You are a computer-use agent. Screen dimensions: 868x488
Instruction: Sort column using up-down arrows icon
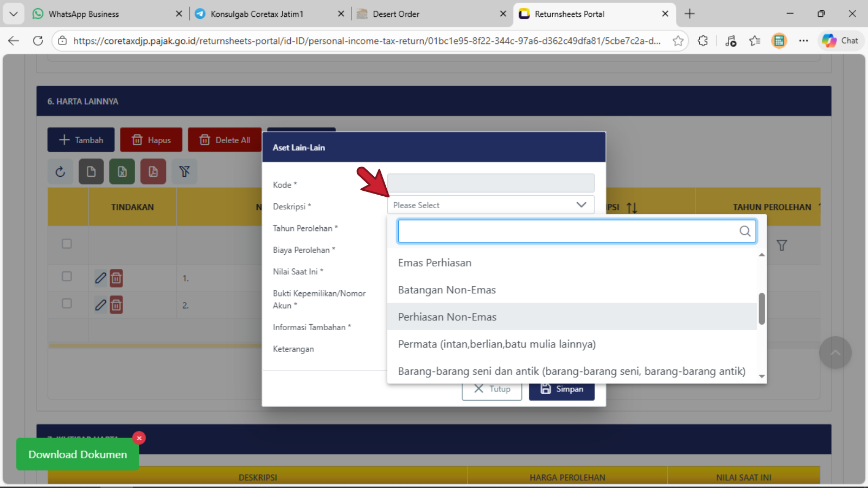631,208
